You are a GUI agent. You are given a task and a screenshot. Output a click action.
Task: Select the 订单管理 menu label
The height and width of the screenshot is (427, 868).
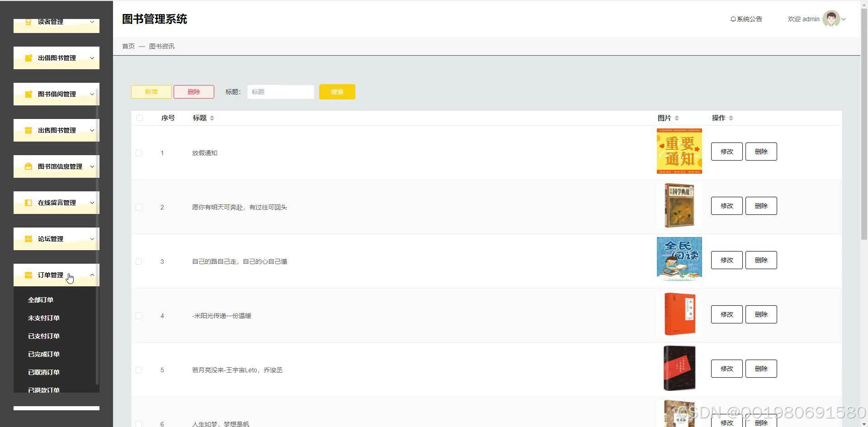[x=51, y=275]
